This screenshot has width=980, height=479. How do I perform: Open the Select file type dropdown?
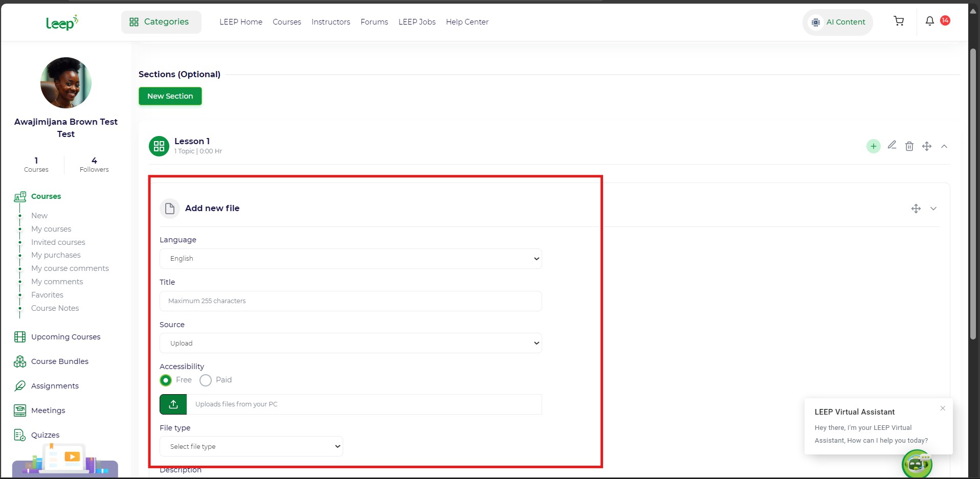251,447
